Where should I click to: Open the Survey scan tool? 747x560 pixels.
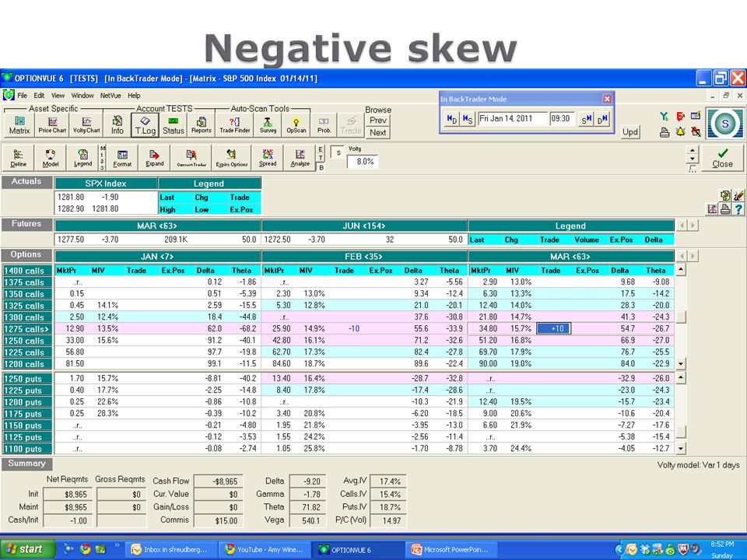pyautogui.click(x=268, y=124)
